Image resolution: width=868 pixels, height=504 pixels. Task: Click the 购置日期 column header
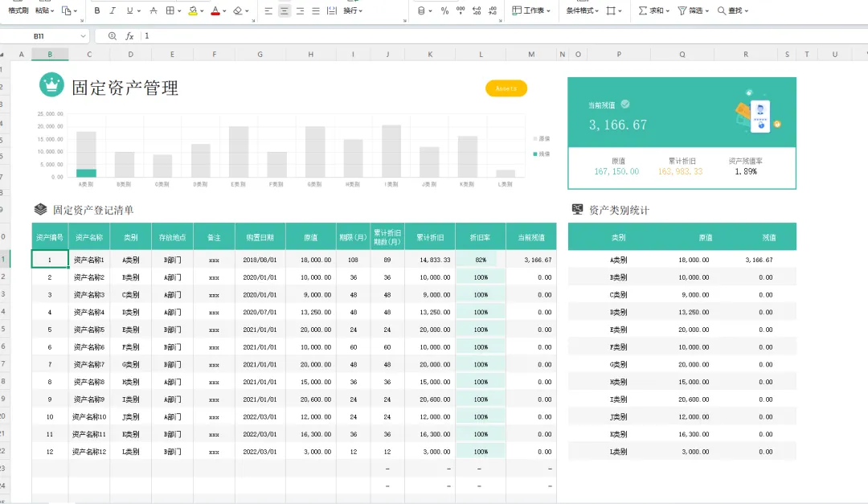point(260,237)
